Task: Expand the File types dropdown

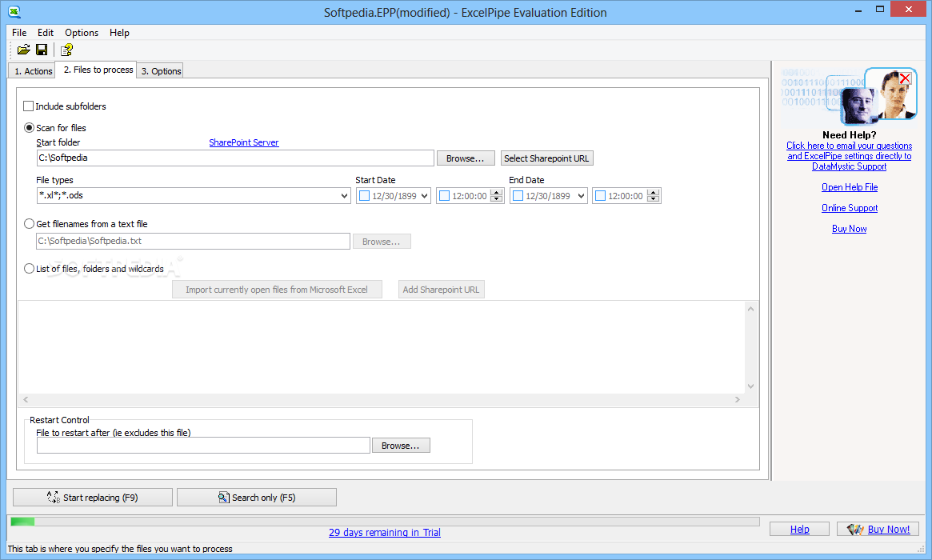Action: 344,195
